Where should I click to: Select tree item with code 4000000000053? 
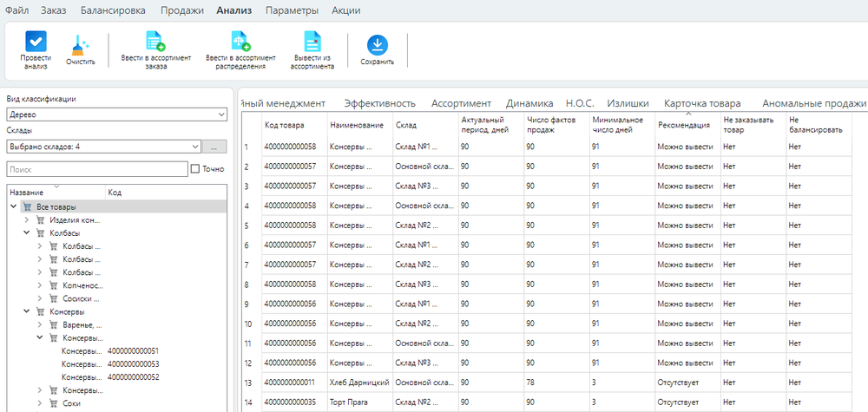pyautogui.click(x=117, y=364)
